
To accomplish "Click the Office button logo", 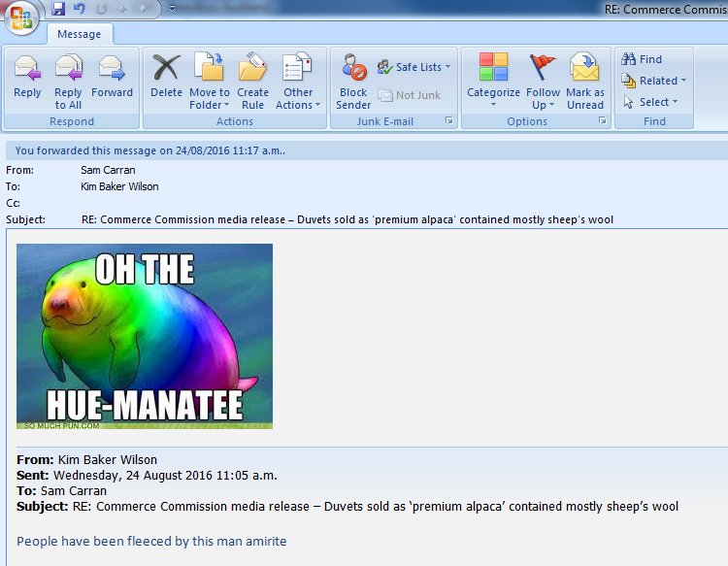I will 21,18.
